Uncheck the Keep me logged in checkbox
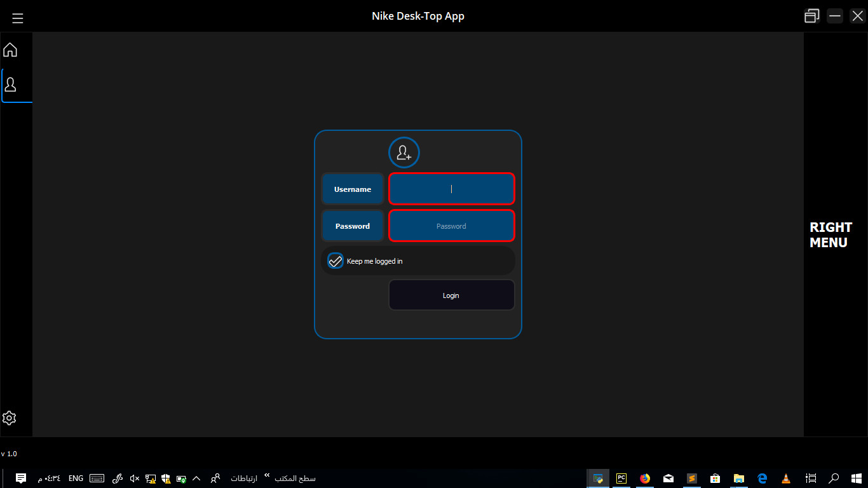This screenshot has width=868, height=488. [336, 261]
